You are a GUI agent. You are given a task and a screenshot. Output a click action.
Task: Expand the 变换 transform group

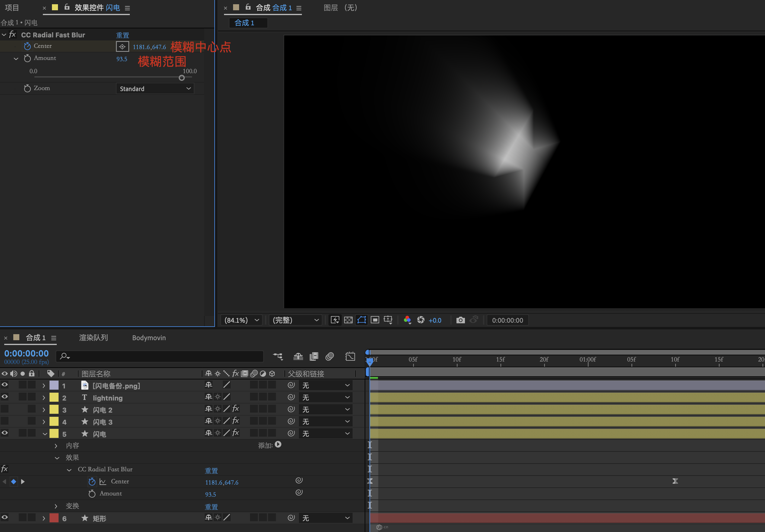[x=56, y=506]
